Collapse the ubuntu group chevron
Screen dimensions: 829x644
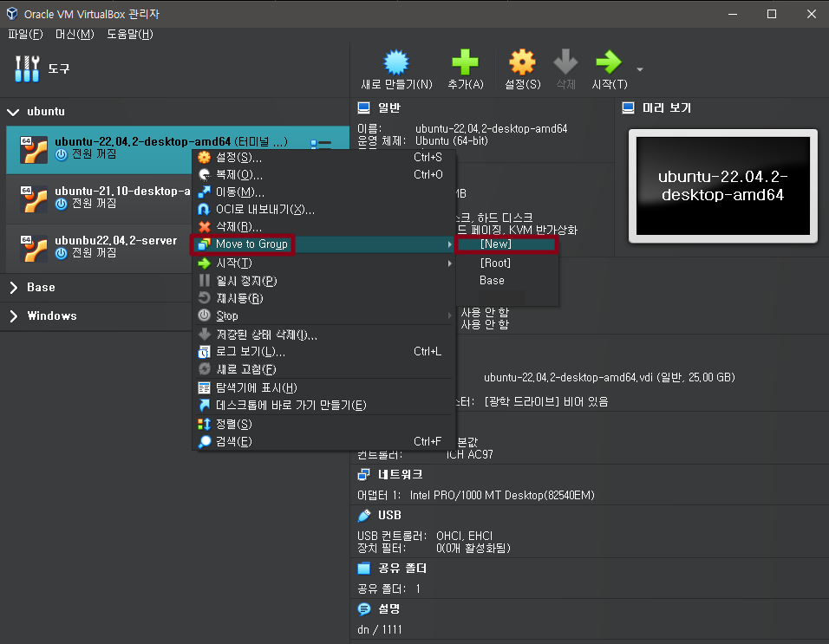tap(13, 112)
